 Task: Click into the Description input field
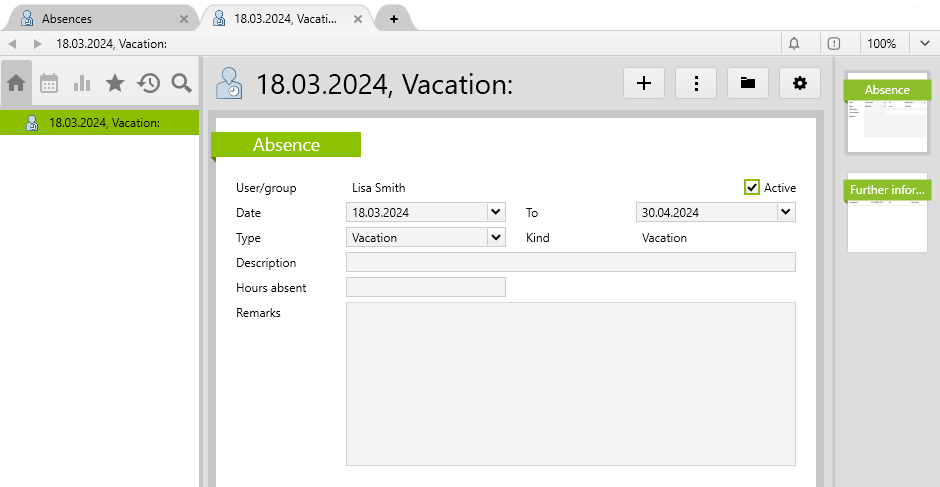570,263
